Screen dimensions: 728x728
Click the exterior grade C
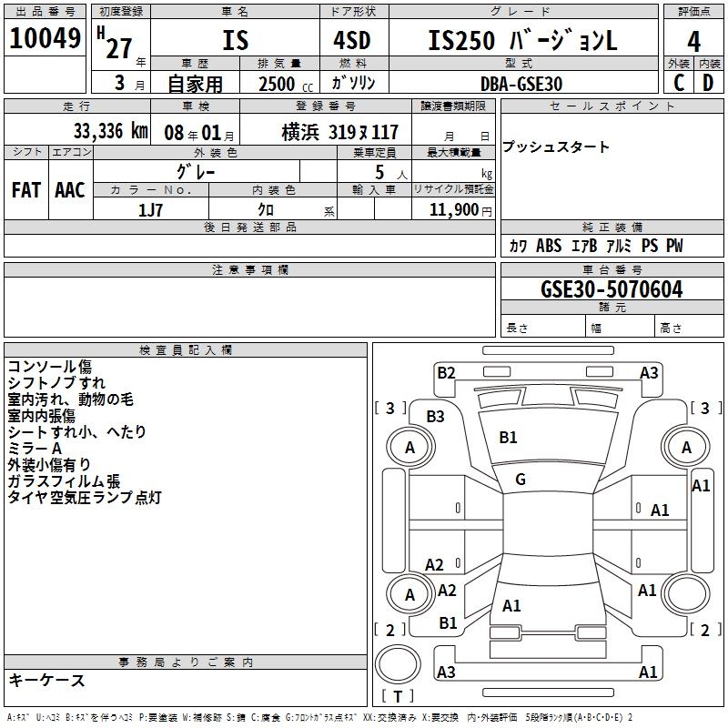click(x=679, y=83)
